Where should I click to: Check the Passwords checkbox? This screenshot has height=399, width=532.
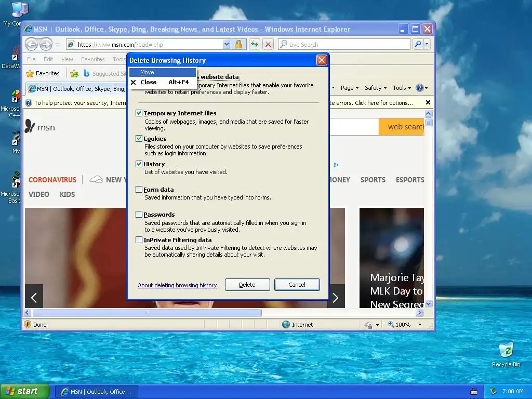coord(139,215)
